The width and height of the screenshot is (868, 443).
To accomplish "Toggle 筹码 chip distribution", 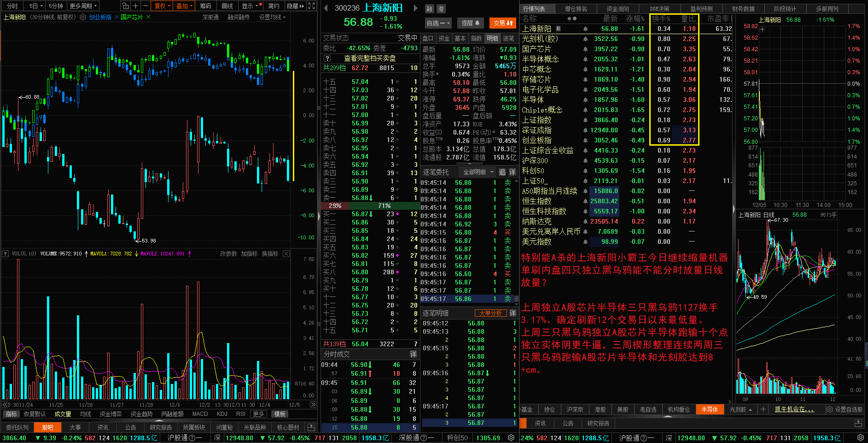I will 205,6.
